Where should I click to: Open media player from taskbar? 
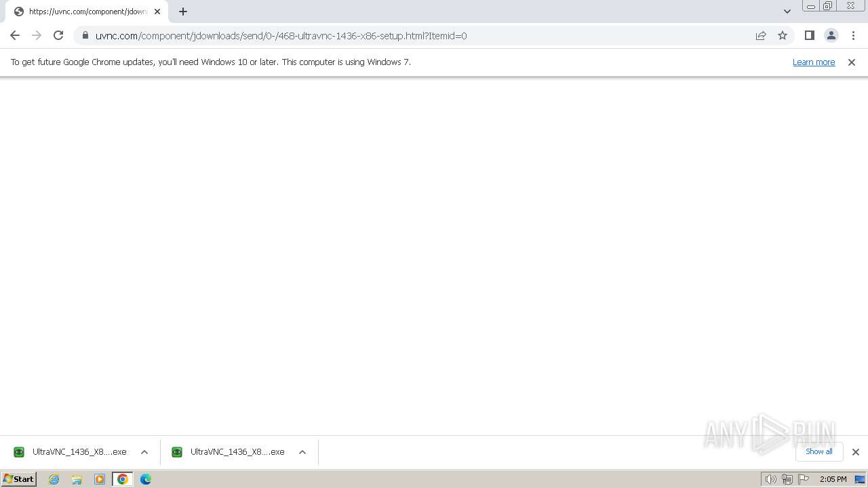coord(100,479)
